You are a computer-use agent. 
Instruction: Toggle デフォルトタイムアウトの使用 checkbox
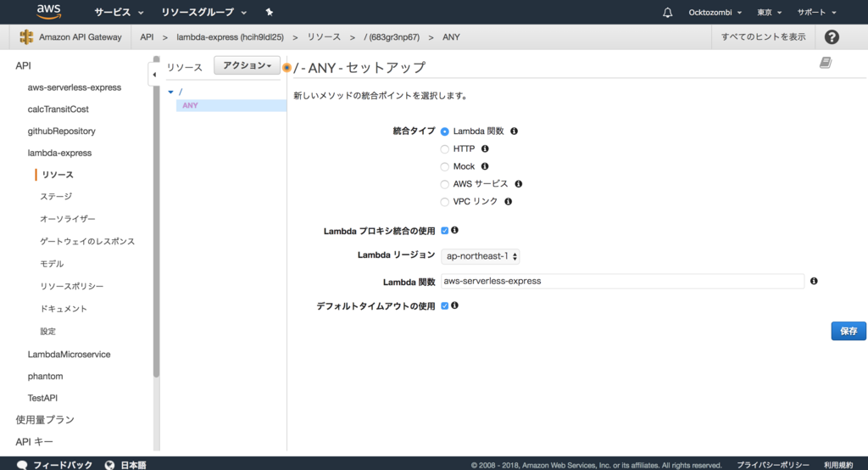[x=444, y=306]
